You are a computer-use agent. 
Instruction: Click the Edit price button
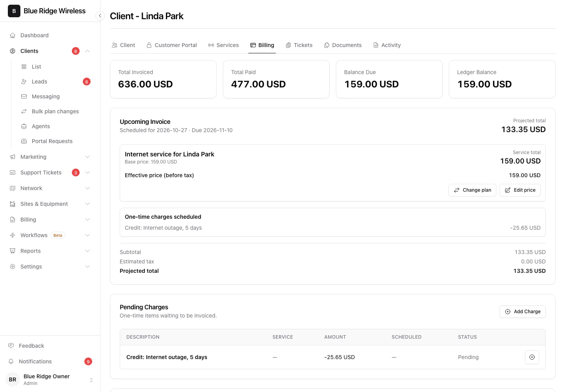[x=520, y=190]
